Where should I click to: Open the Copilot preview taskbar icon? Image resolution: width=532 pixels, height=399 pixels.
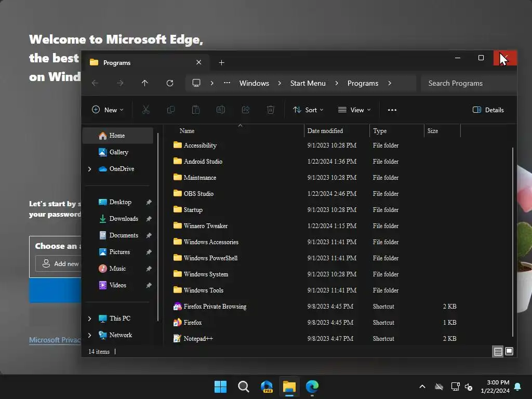click(x=267, y=387)
